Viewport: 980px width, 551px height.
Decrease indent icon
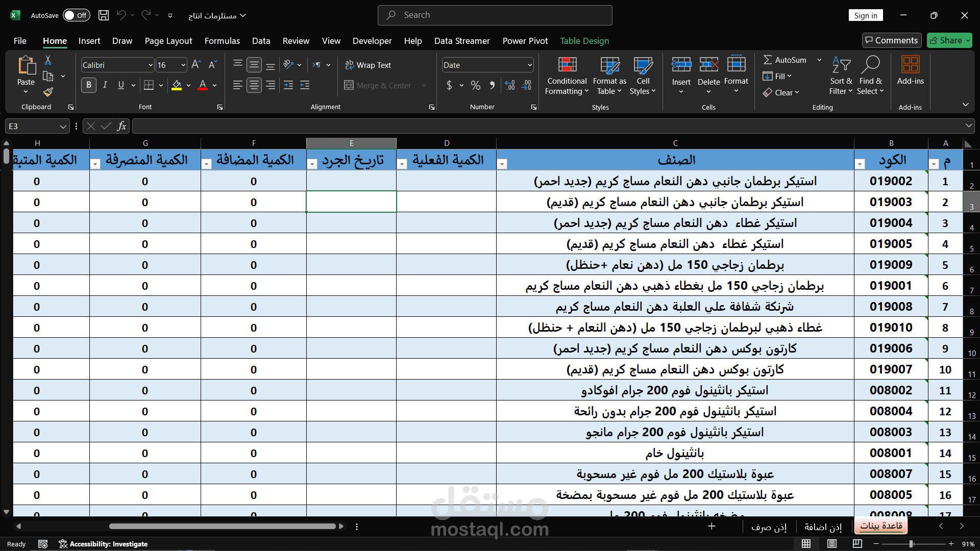tap(288, 85)
